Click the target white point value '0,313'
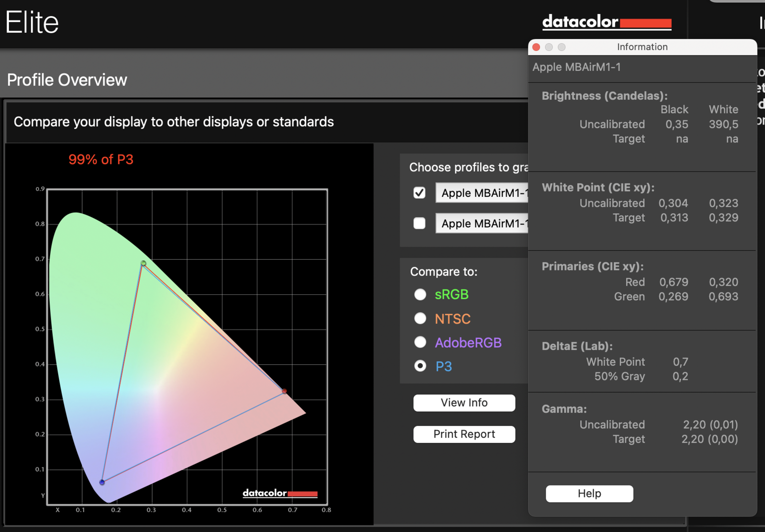 tap(674, 218)
